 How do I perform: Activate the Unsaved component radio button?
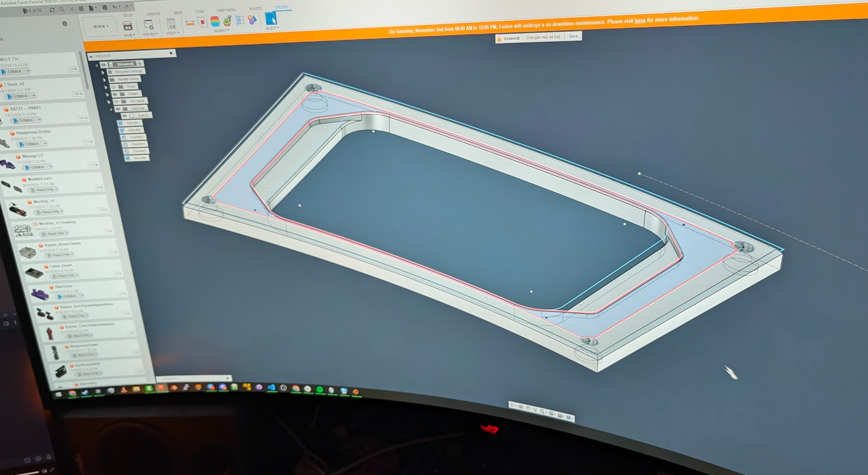[x=140, y=63]
